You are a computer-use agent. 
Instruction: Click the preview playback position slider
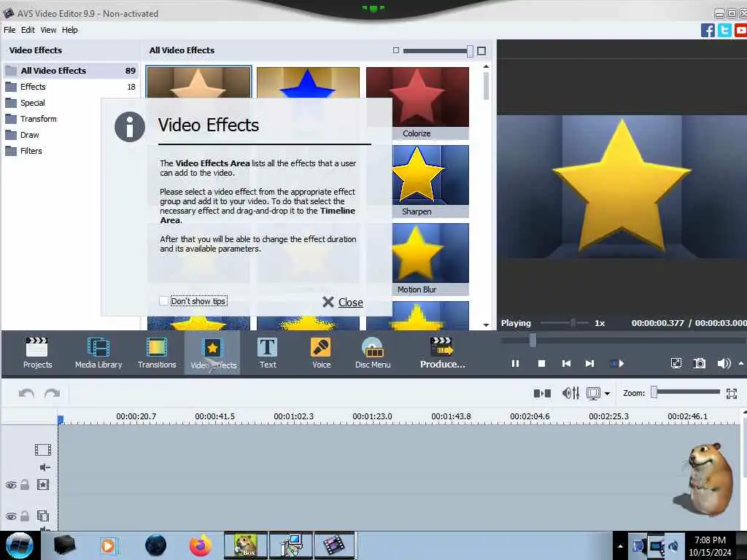point(533,340)
